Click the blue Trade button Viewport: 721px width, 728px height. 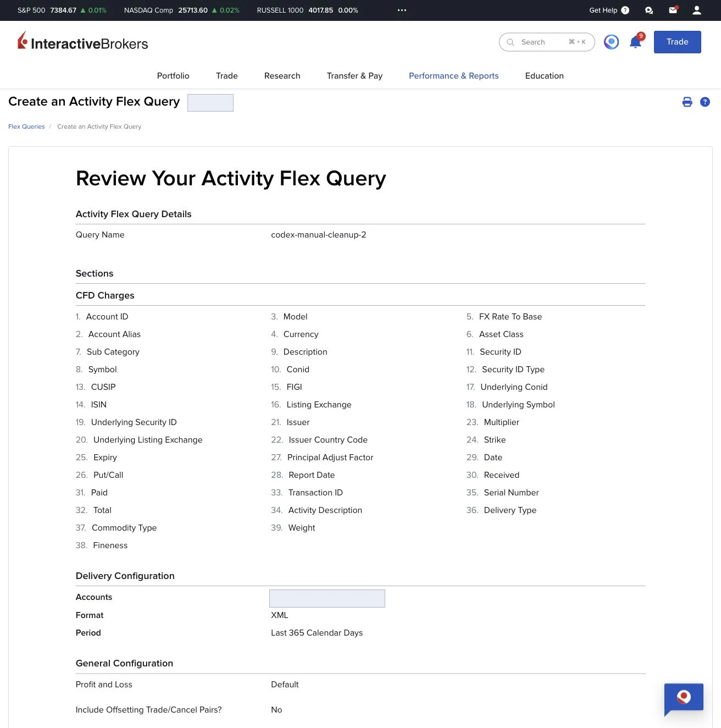click(x=677, y=42)
